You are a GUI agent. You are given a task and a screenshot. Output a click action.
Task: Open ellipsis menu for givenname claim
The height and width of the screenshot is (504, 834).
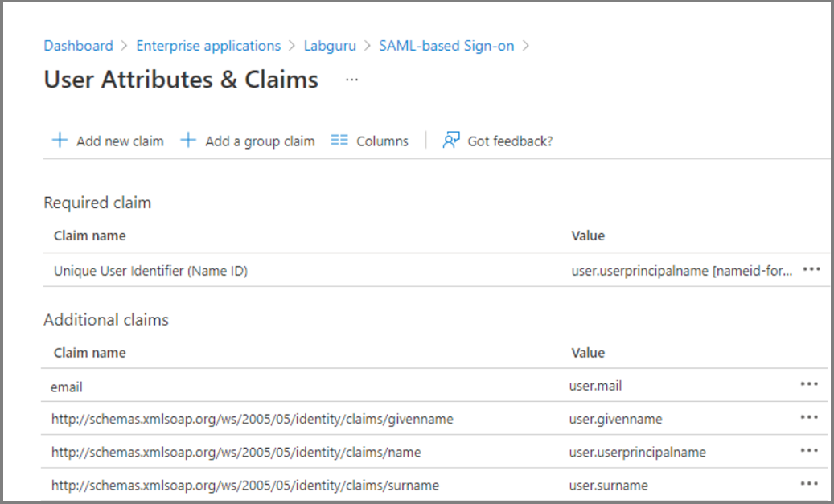point(809,417)
